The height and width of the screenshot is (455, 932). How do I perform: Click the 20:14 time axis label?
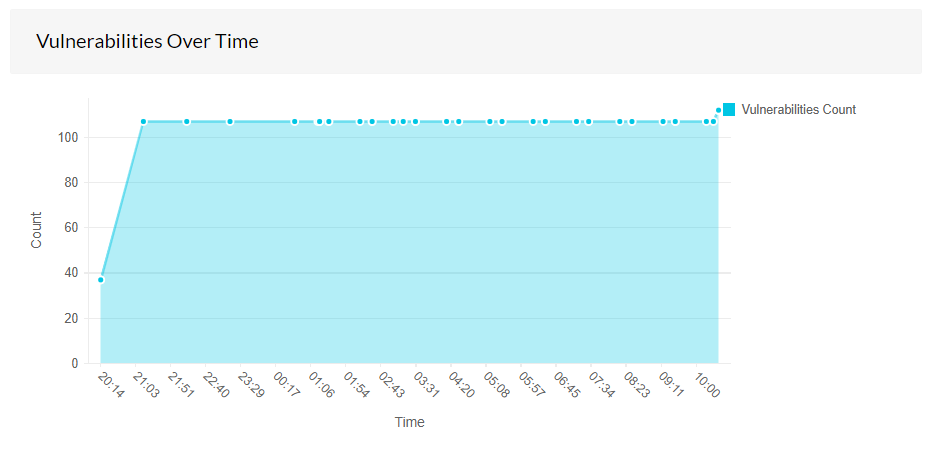[112, 385]
